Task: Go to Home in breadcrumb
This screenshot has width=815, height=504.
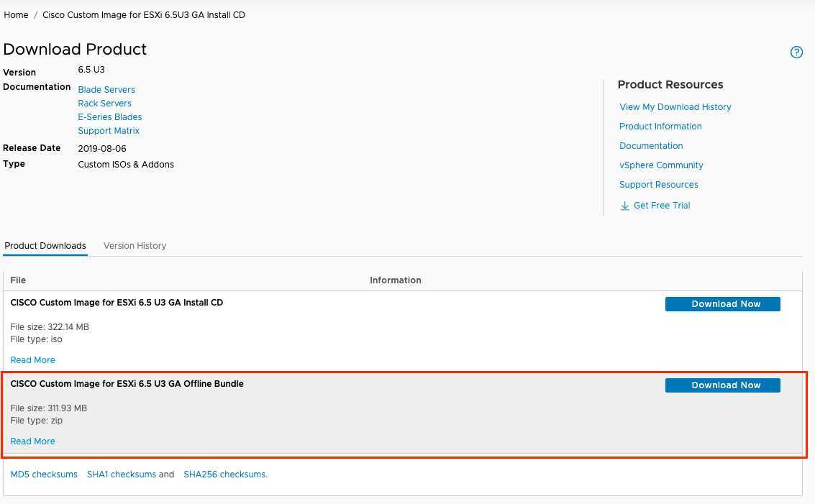Action: click(x=16, y=15)
